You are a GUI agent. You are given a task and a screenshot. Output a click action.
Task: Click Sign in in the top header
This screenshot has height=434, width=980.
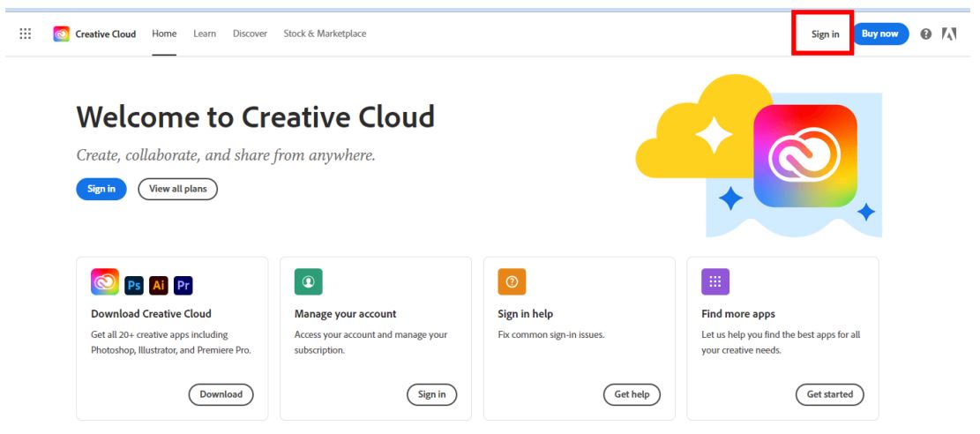tap(825, 34)
